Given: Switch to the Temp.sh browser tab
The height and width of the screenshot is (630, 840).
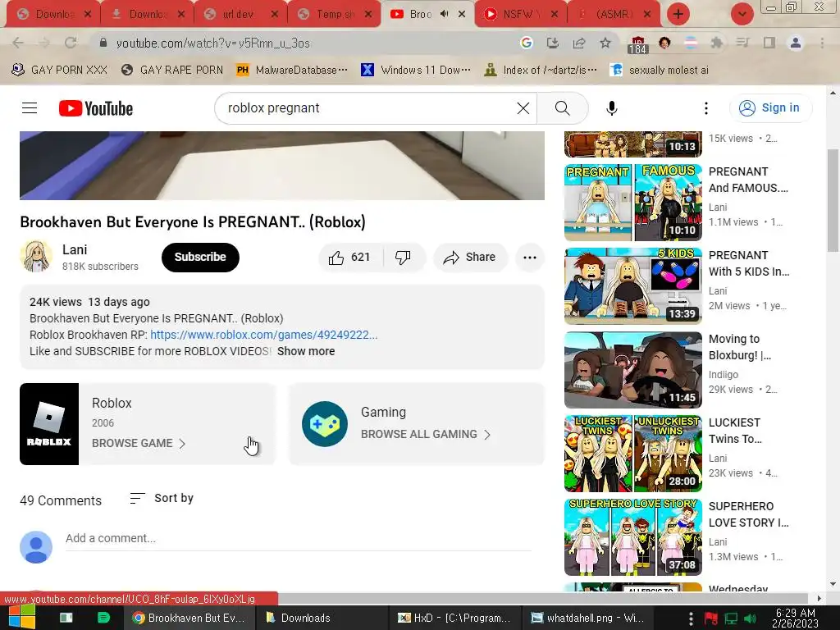Looking at the screenshot, I should (x=335, y=14).
